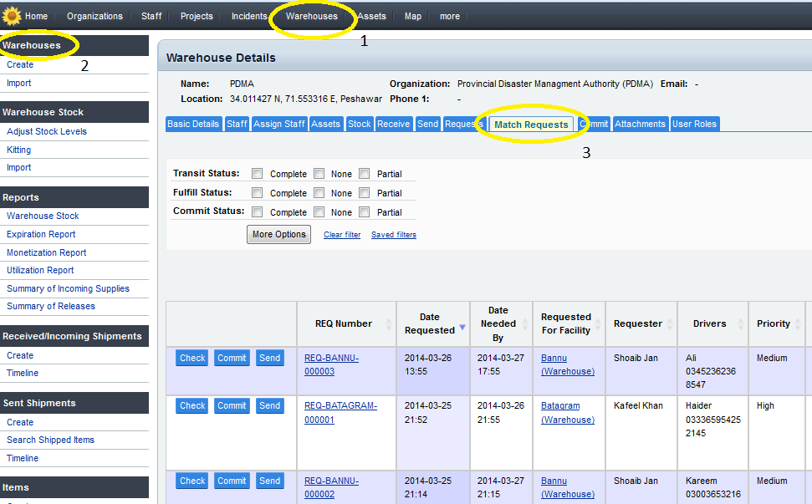
Task: Click the Clear filter link
Action: [342, 235]
